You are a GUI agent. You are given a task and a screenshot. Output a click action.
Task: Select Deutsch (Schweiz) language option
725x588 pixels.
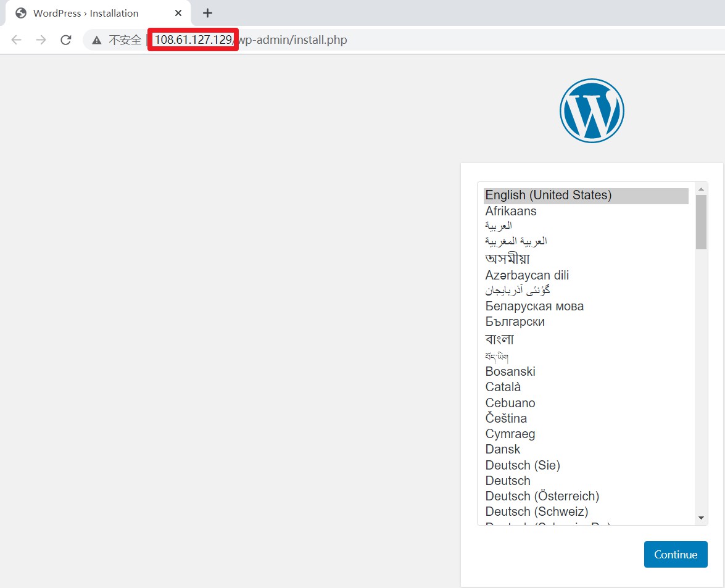click(586, 511)
